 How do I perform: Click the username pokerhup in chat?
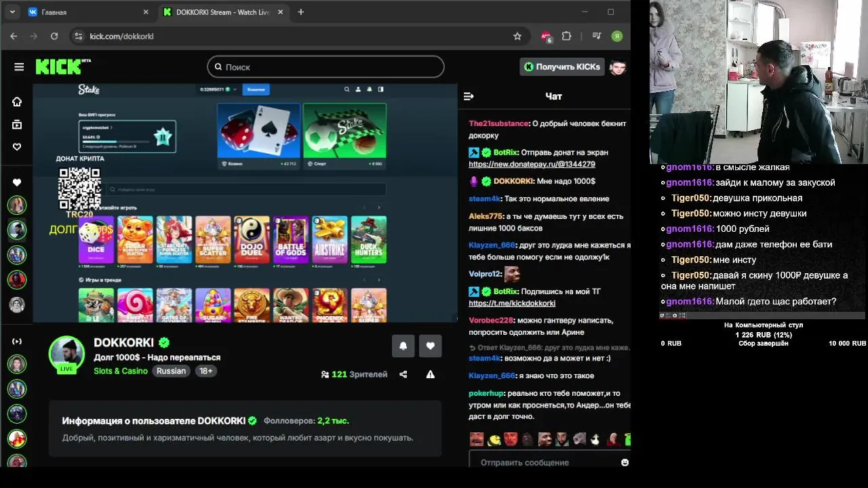coord(486,393)
